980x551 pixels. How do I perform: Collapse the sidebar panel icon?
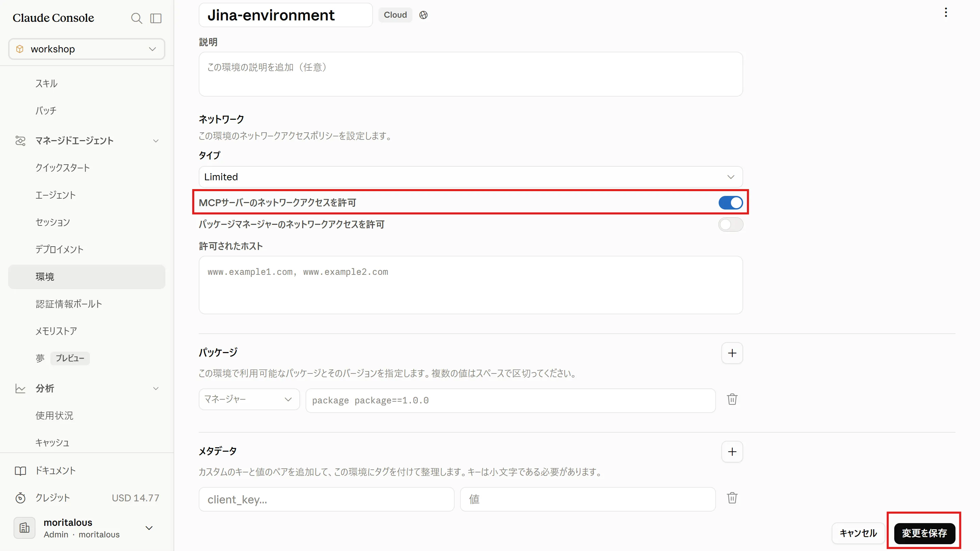[x=156, y=18]
